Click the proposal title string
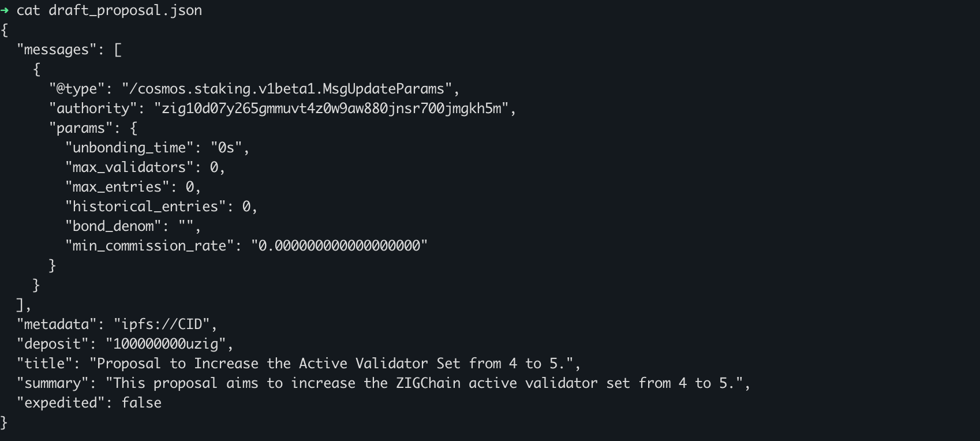980x441 pixels. pyautogui.click(x=335, y=364)
